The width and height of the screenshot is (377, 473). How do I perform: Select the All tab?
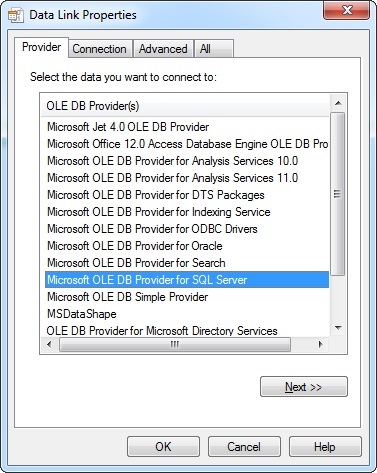[214, 49]
